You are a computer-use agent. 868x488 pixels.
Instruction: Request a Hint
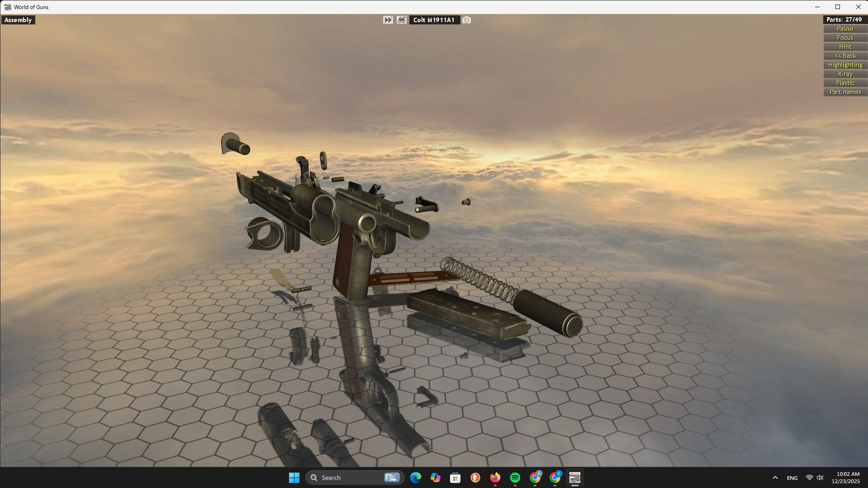click(x=845, y=47)
